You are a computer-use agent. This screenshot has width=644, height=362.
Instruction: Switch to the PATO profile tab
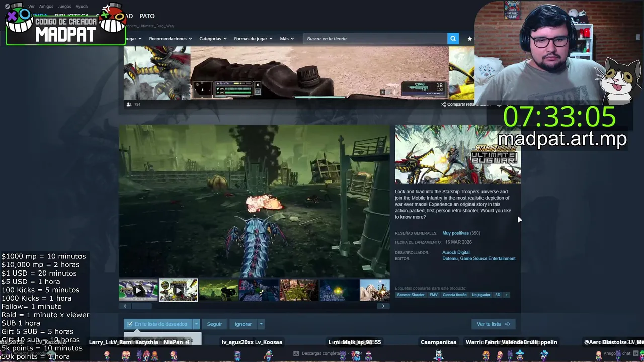pos(147,16)
